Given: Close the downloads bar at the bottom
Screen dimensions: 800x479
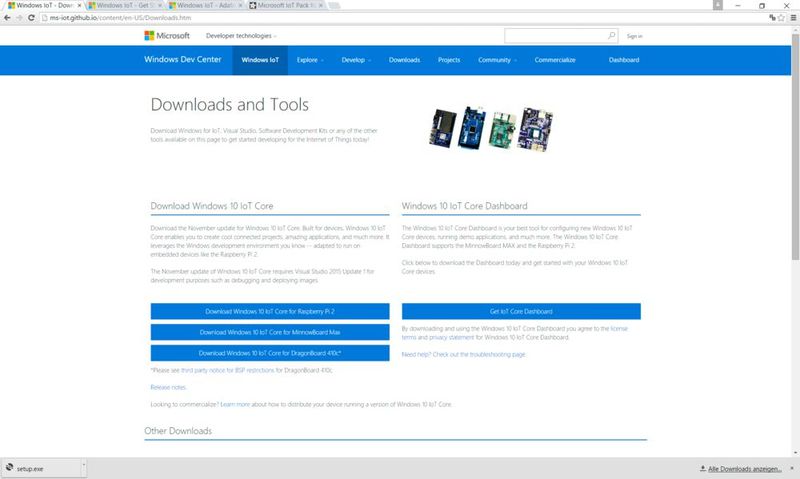Looking at the screenshot, I should [792, 468].
